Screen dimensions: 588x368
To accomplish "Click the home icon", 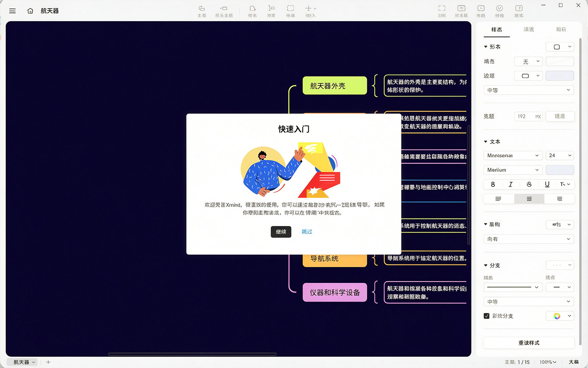I will point(30,11).
